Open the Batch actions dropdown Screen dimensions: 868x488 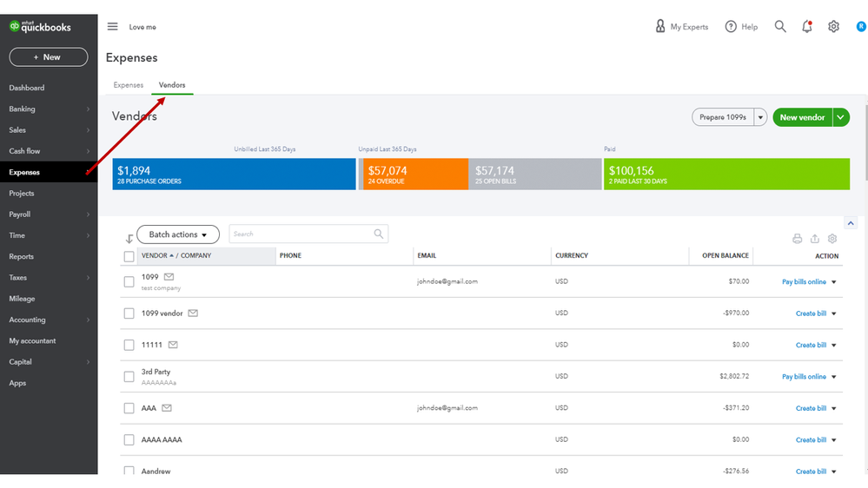click(178, 234)
